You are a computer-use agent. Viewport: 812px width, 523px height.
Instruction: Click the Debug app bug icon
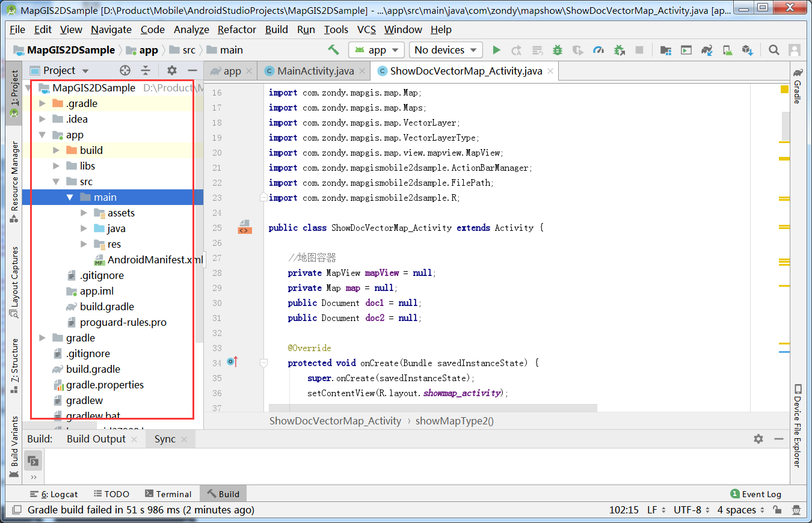click(558, 50)
